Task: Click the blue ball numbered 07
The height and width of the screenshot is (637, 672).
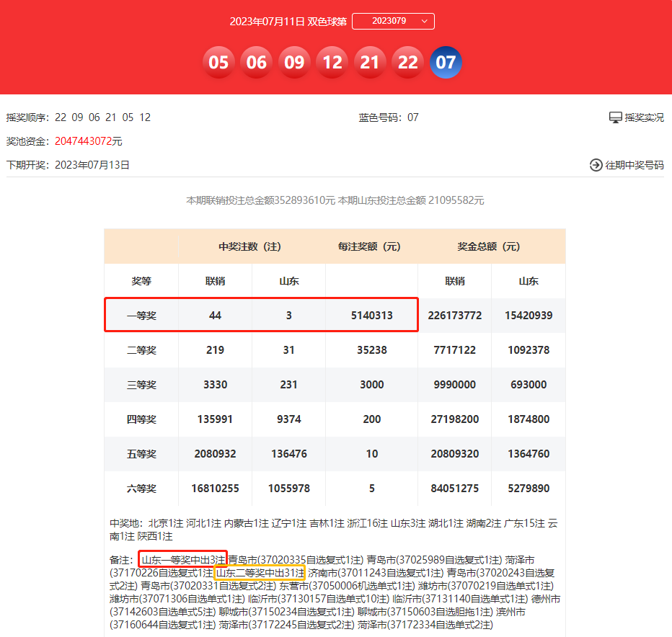Action: 446,63
